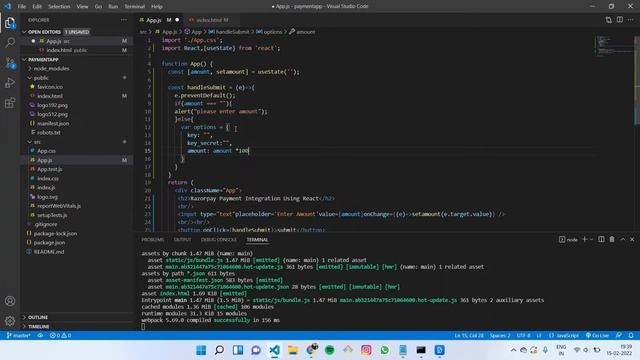The height and width of the screenshot is (360, 640).
Task: Open the Search view in the activity bar
Action: click(x=10, y=42)
